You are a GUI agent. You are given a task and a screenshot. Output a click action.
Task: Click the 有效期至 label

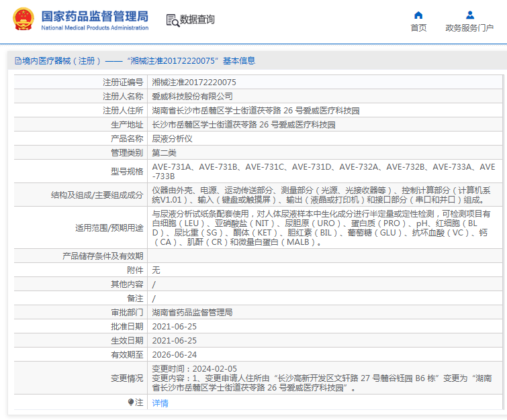[x=127, y=355]
